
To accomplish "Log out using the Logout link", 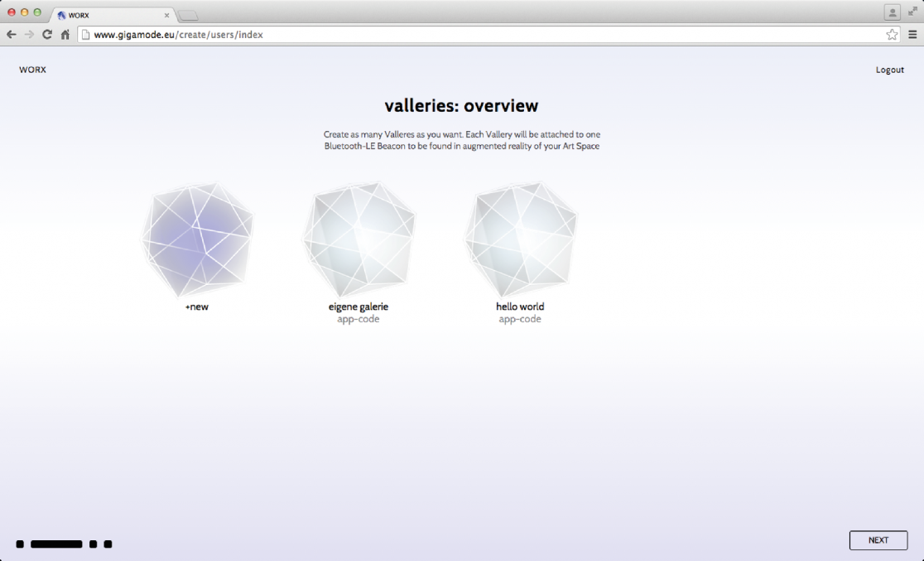I will [889, 70].
